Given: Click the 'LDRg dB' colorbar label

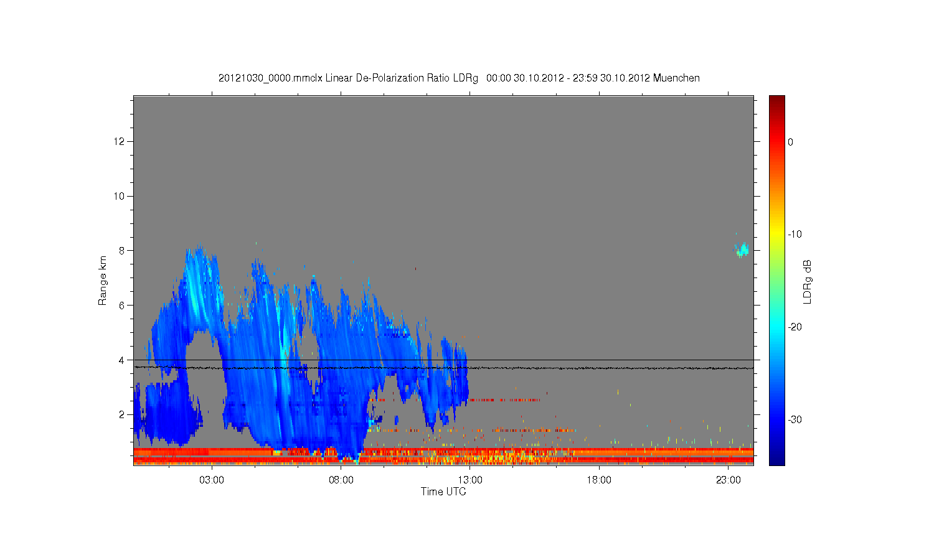Looking at the screenshot, I should point(808,281).
